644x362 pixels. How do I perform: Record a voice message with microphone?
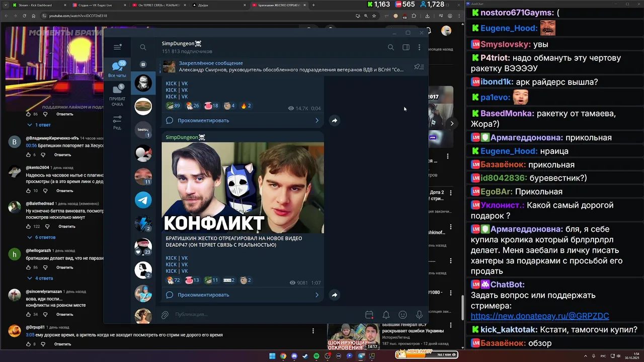pyautogui.click(x=419, y=315)
